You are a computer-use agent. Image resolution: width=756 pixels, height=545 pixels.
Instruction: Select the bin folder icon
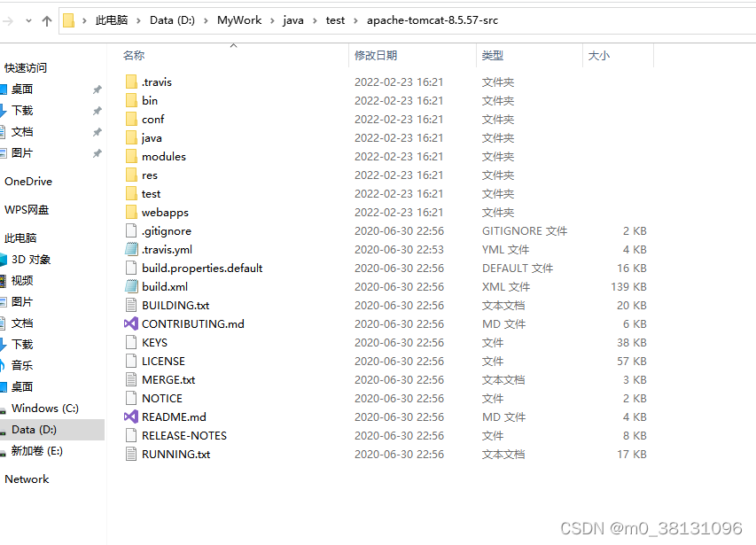tap(131, 100)
